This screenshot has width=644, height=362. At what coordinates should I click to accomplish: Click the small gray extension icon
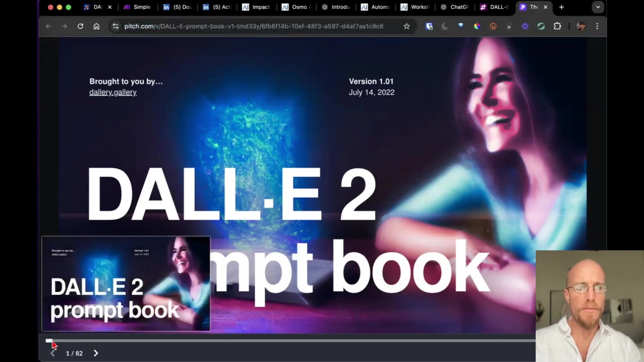click(x=509, y=26)
